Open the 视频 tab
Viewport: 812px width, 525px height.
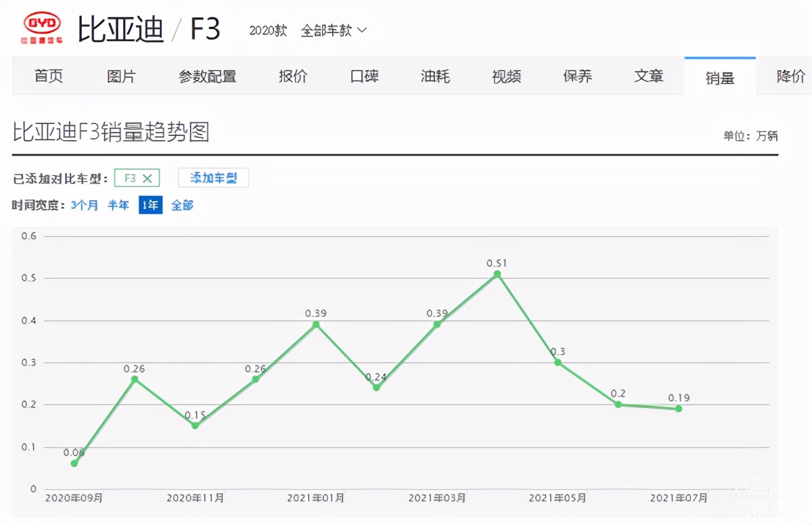tap(506, 76)
